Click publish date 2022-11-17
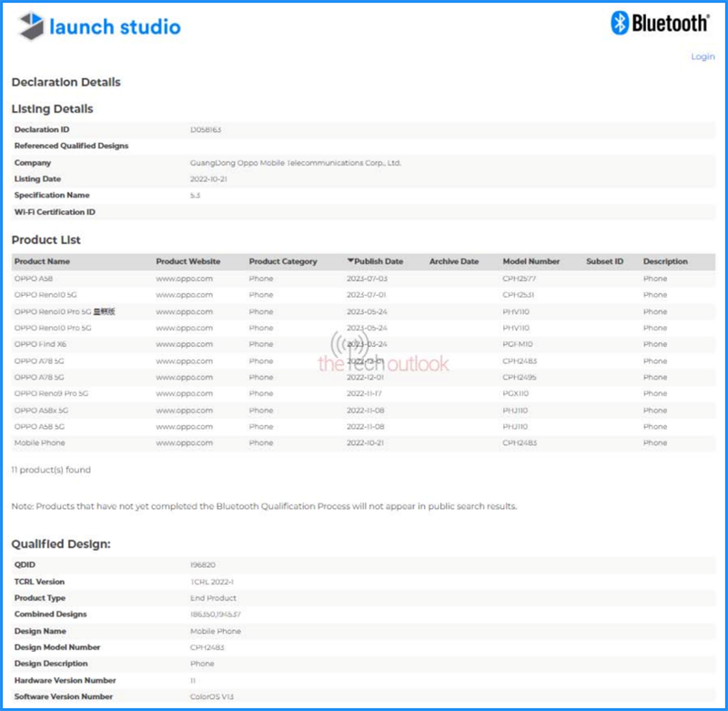This screenshot has width=728, height=711. (364, 393)
